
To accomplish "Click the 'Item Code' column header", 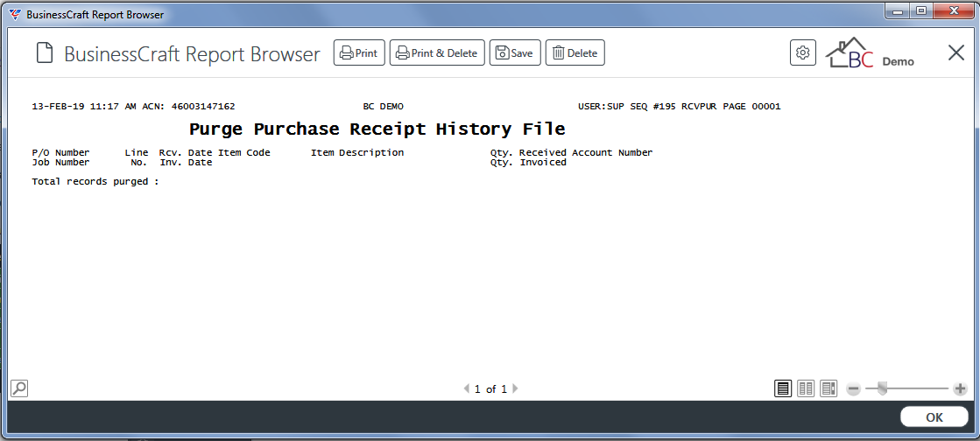I will 244,152.
